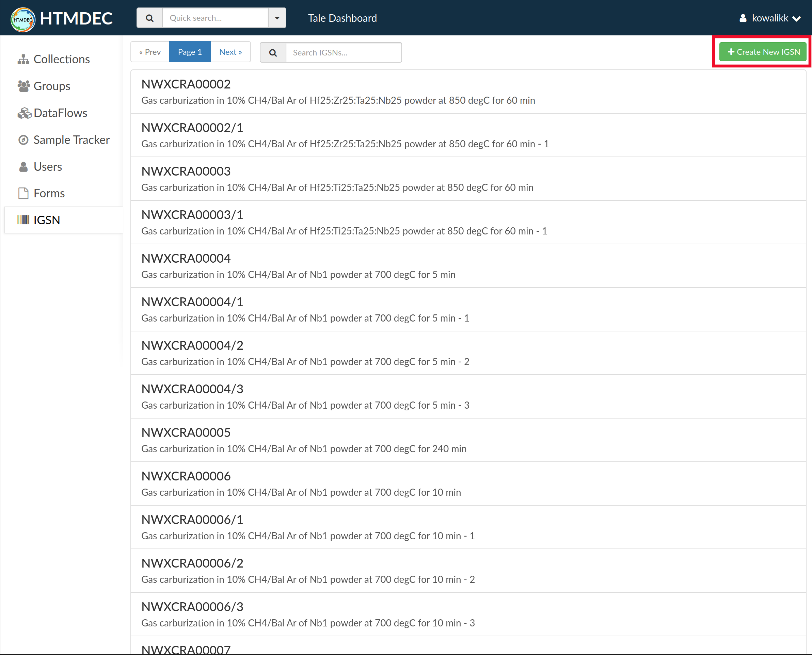This screenshot has height=655, width=812.
Task: Focus the Search IGSNs input field
Action: (x=343, y=52)
